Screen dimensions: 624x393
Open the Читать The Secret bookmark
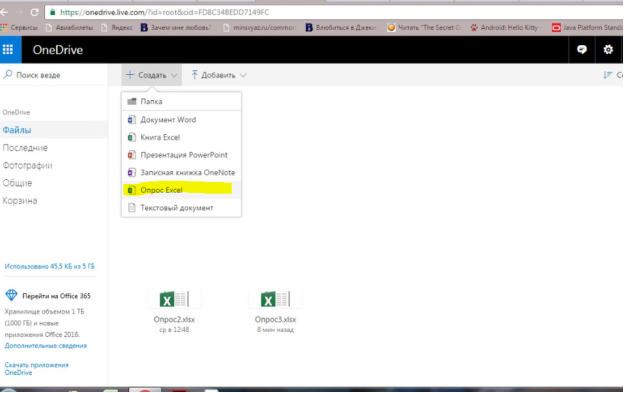coord(425,27)
